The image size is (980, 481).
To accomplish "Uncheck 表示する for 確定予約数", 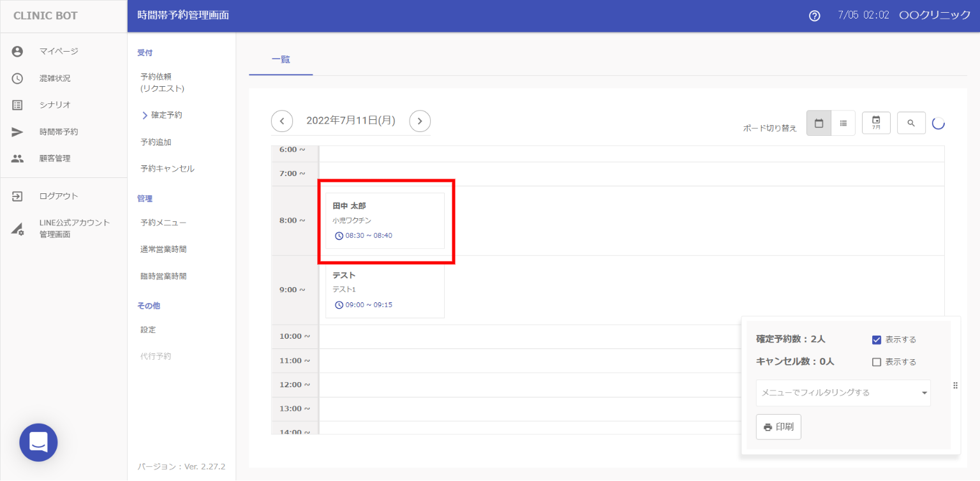I will pos(877,340).
